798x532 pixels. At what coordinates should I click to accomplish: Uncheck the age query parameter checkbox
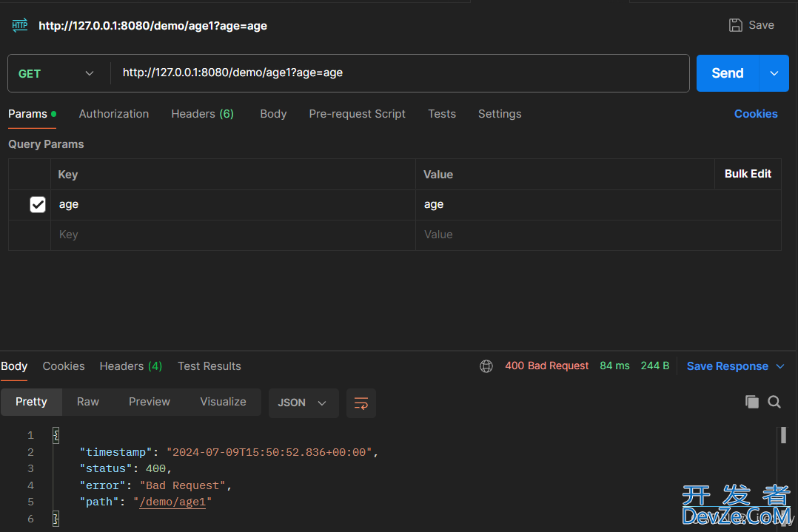click(x=38, y=204)
